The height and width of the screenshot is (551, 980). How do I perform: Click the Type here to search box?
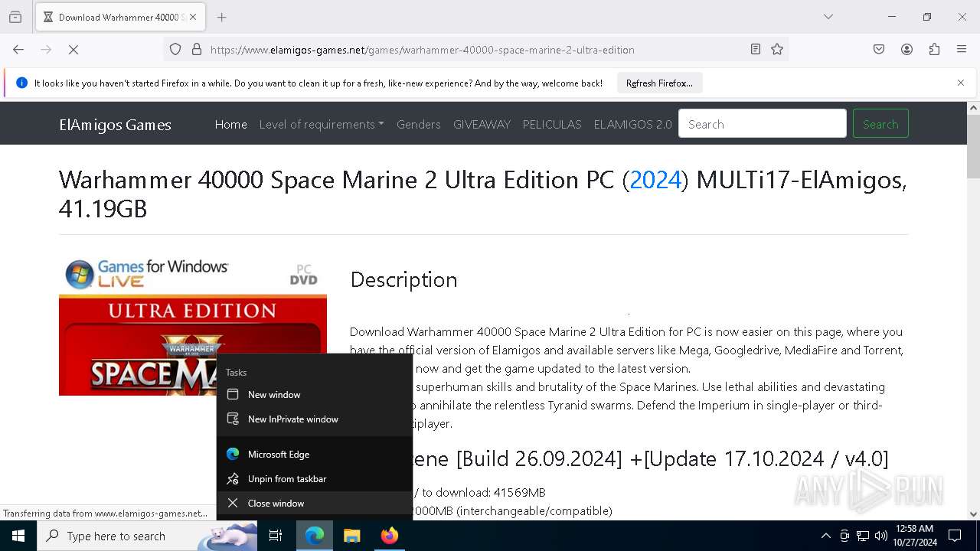[147, 536]
